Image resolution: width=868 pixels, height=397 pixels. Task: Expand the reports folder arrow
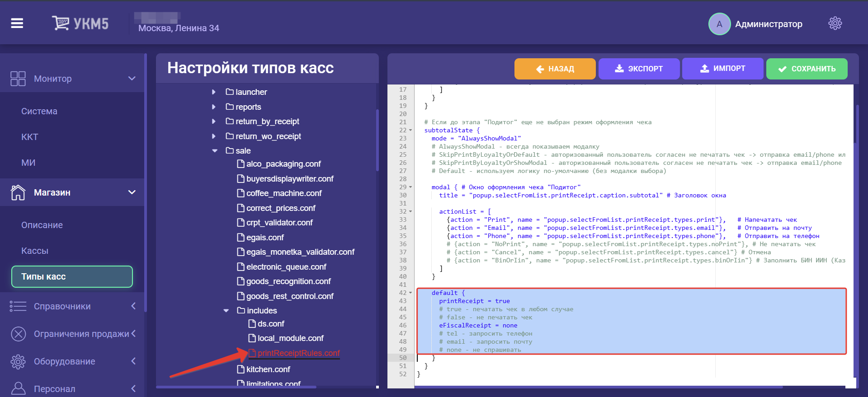coord(214,107)
